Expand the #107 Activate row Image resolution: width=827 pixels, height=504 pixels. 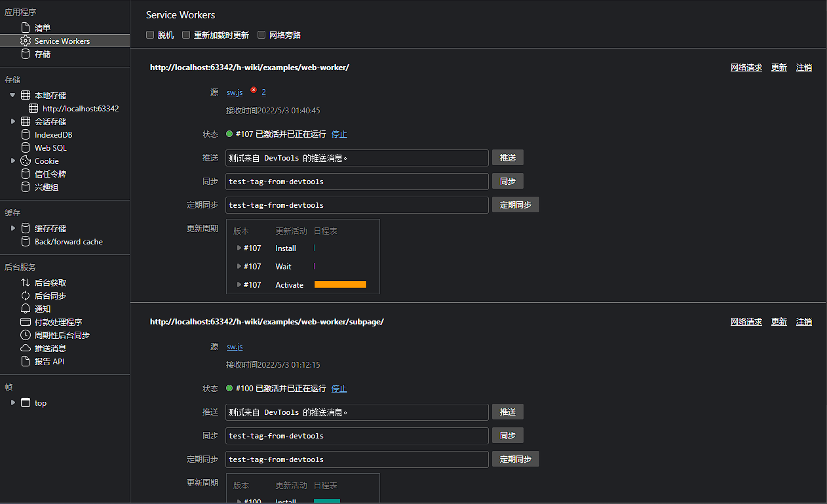click(x=239, y=284)
